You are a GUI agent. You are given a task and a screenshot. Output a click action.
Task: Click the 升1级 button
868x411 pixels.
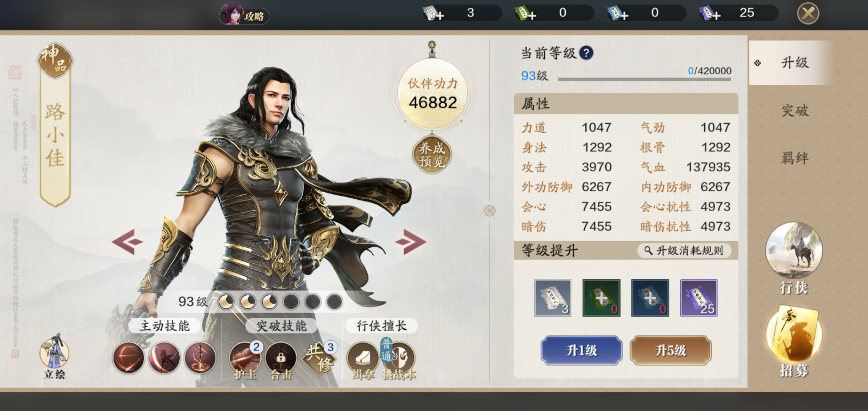(581, 350)
